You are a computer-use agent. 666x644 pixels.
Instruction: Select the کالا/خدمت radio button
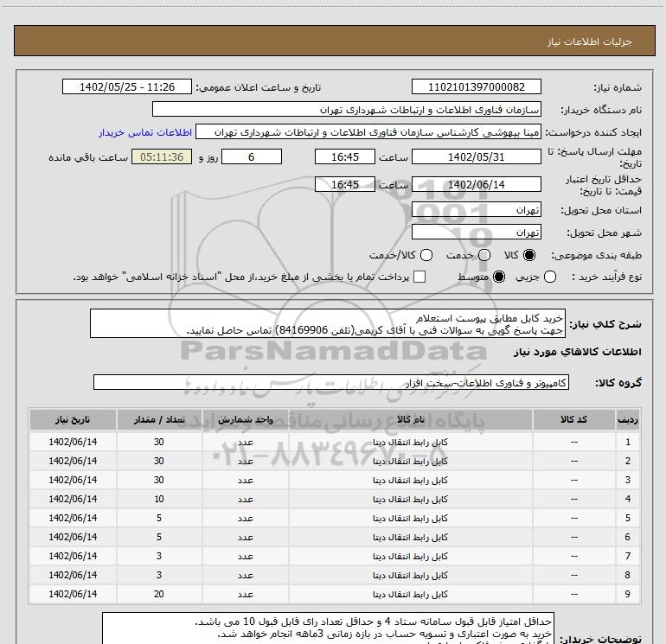(426, 255)
